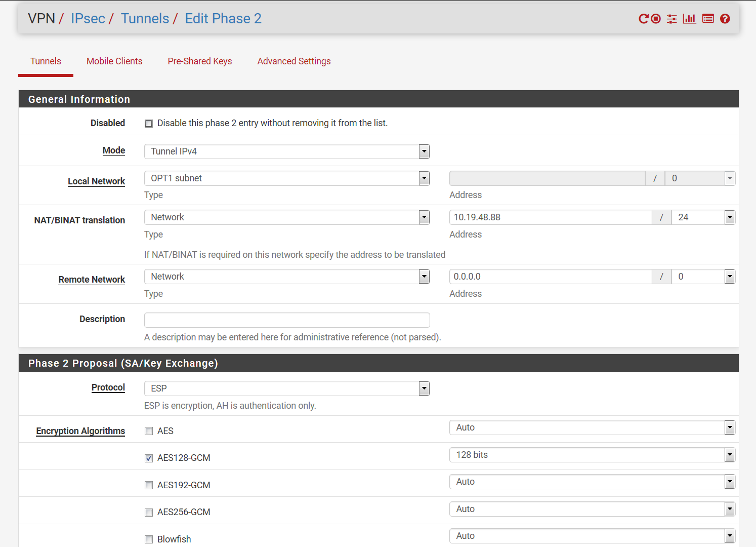Uncheck the AES128-GCM algorithm checkbox
Image resolution: width=756 pixels, height=547 pixels.
point(149,458)
